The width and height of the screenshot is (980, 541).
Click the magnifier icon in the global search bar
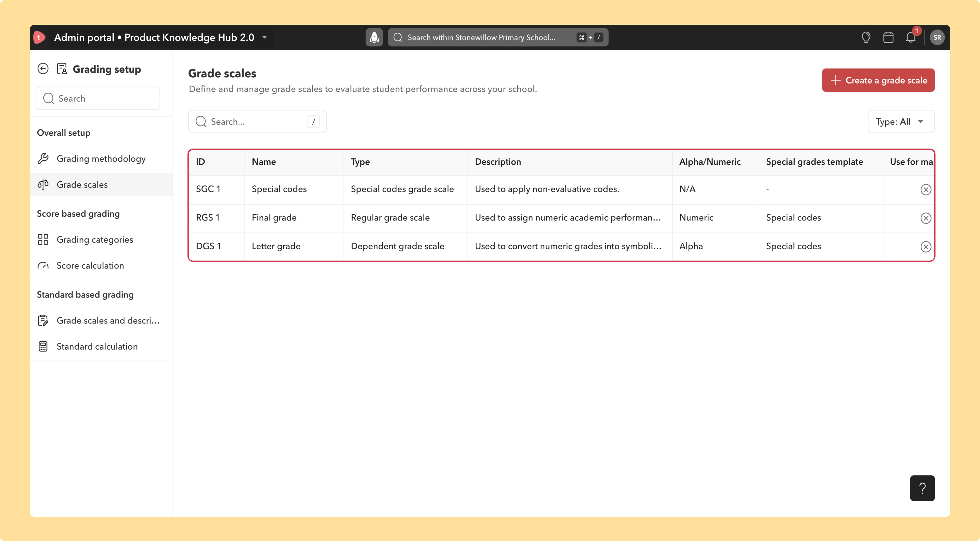(x=398, y=37)
